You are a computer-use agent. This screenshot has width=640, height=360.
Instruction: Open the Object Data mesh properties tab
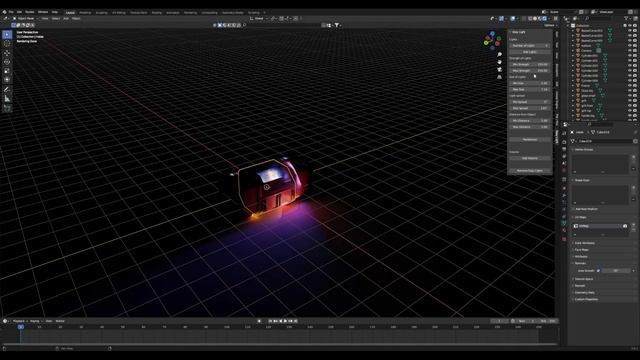coord(564,223)
